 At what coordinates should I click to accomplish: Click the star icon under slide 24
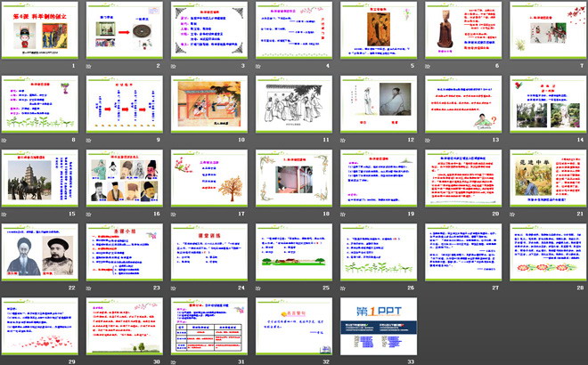(x=174, y=288)
